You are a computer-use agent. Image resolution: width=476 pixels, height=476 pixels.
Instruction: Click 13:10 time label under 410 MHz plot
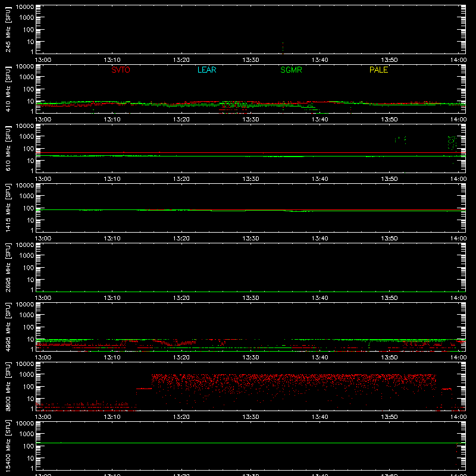pyautogui.click(x=112, y=120)
